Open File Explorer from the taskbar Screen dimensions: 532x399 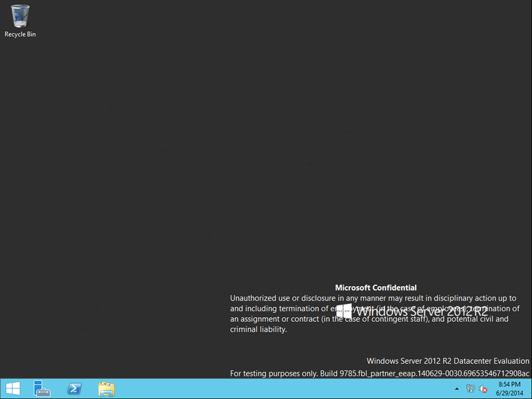tap(106, 389)
